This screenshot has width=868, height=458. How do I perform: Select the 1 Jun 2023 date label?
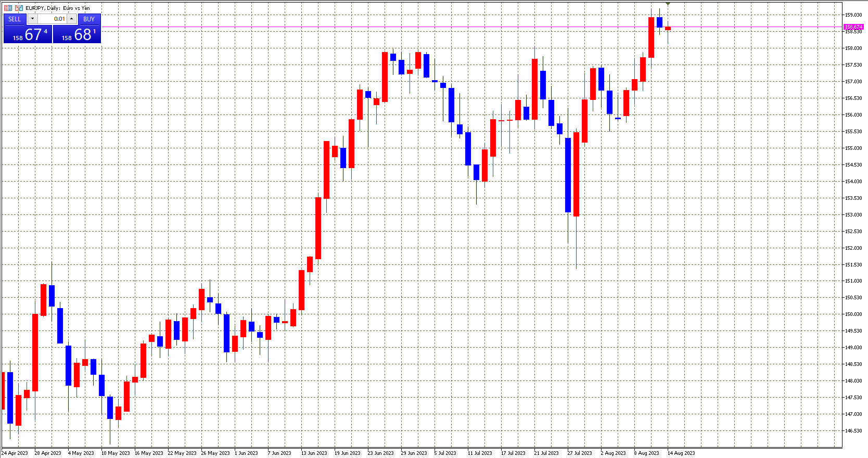(246, 453)
